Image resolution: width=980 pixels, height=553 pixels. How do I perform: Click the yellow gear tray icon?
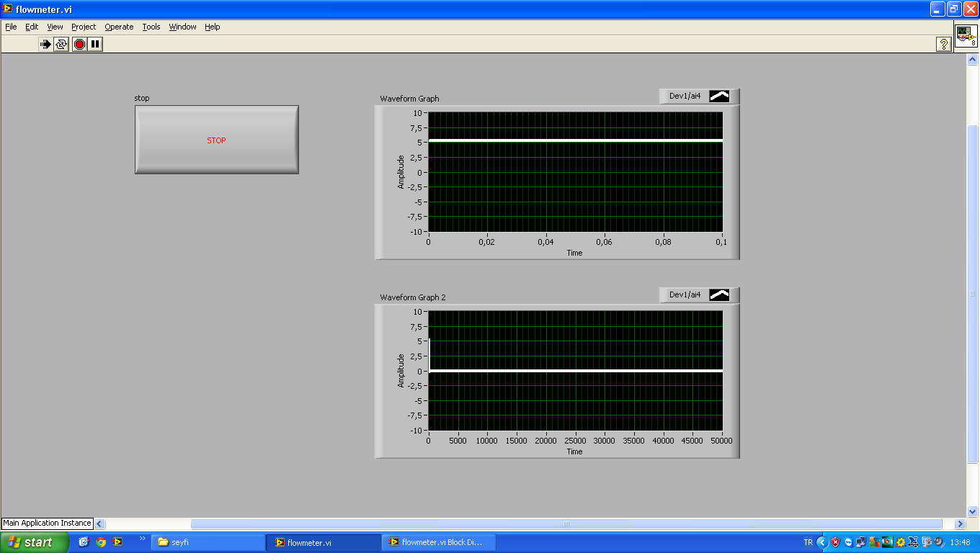[x=901, y=542]
